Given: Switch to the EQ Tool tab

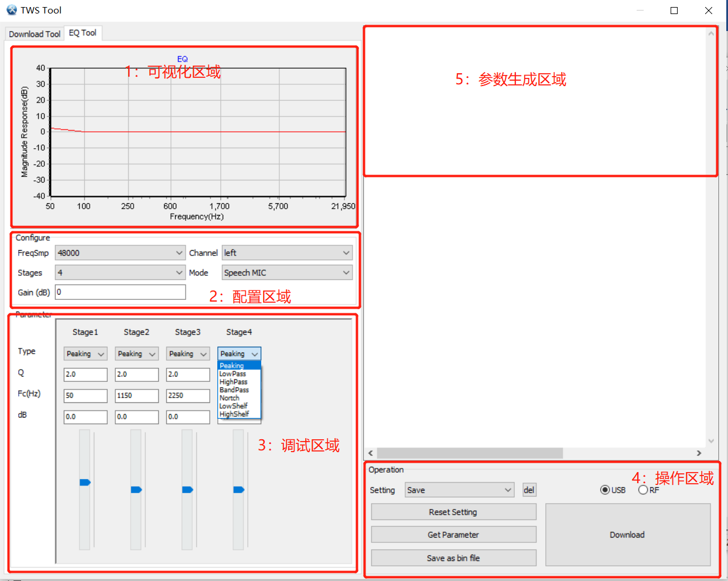Looking at the screenshot, I should pyautogui.click(x=83, y=33).
